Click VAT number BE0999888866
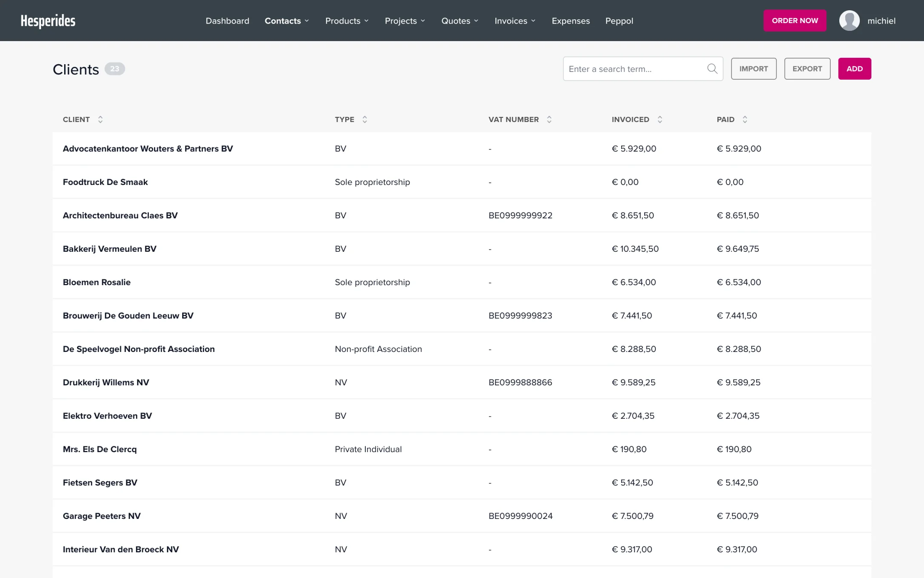The width and height of the screenshot is (924, 578). tap(520, 382)
